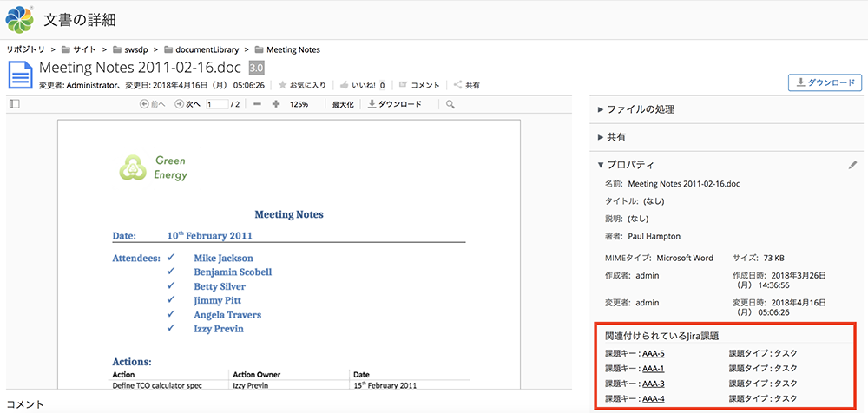Edit properties with the pencil icon
Screen dimensions: 868x413
pyautogui.click(x=852, y=165)
